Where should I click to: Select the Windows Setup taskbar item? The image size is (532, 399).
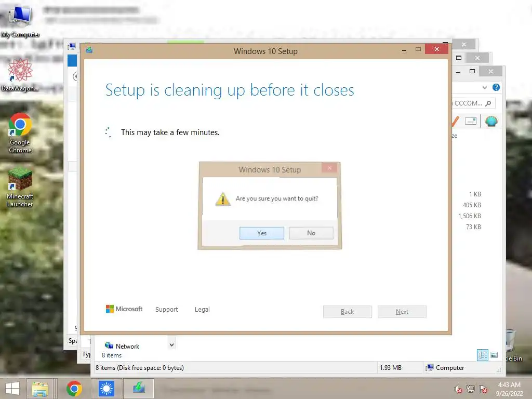(x=139, y=389)
